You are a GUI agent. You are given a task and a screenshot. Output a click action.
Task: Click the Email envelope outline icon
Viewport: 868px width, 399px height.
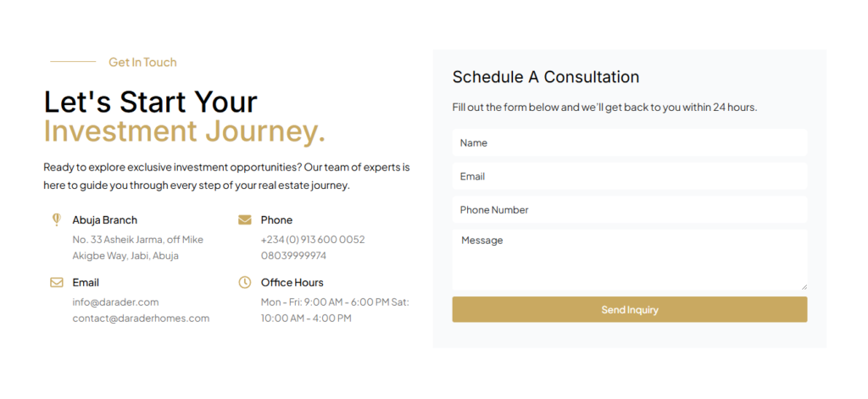coord(57,282)
